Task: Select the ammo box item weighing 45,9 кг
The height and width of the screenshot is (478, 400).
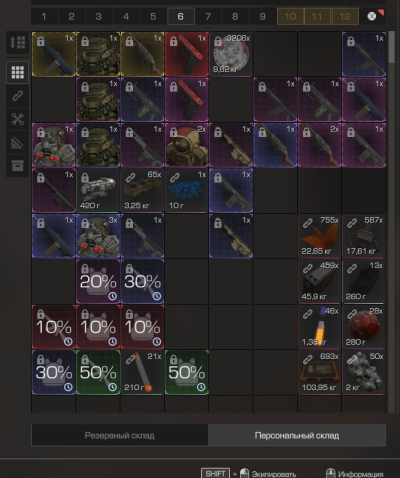Action: tap(319, 281)
